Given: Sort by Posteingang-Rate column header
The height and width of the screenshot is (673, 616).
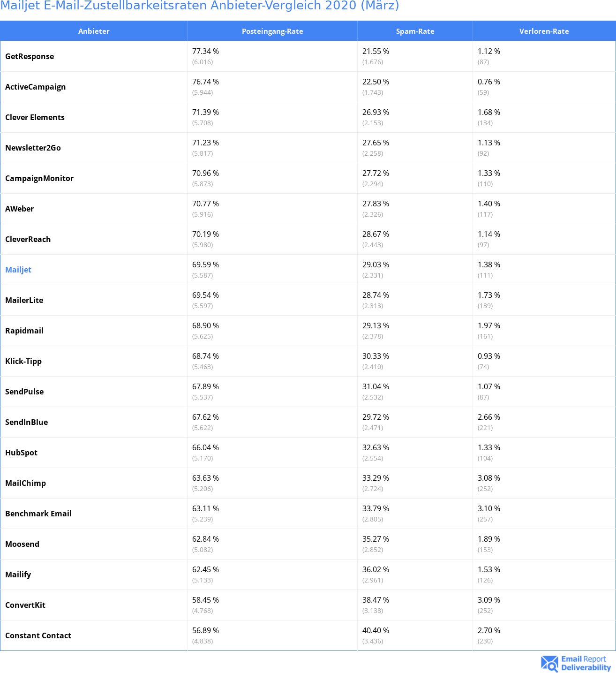Looking at the screenshot, I should (x=272, y=31).
